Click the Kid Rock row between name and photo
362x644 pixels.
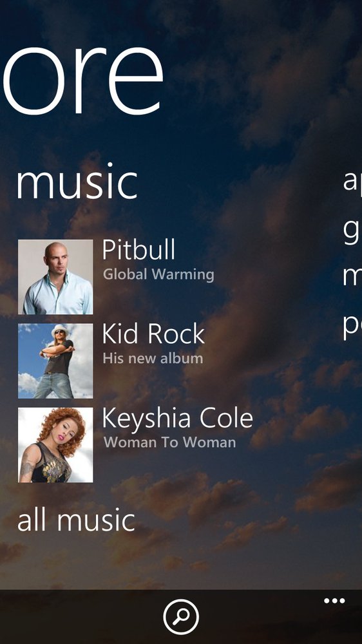click(97, 361)
